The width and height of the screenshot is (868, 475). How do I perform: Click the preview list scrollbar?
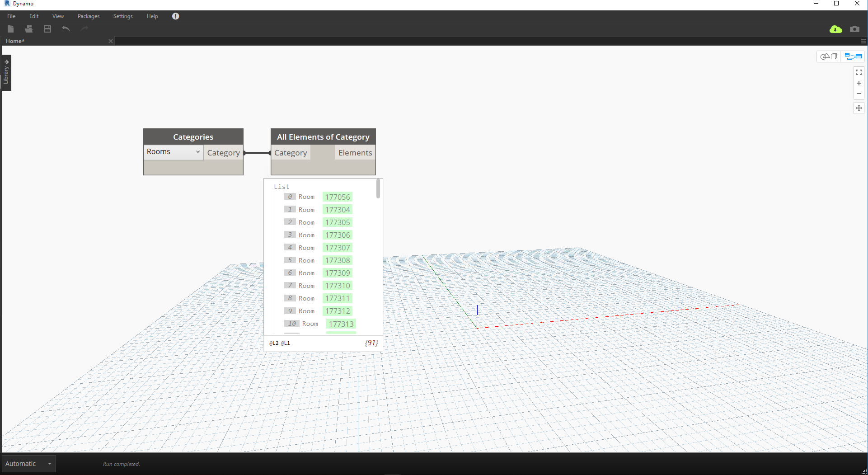tap(378, 189)
